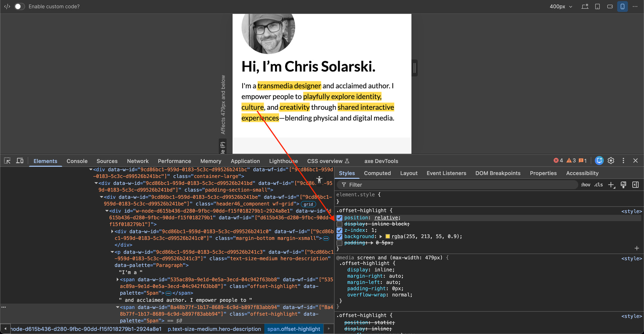Click the custom code brackets icon
The image size is (644, 334).
click(7, 7)
